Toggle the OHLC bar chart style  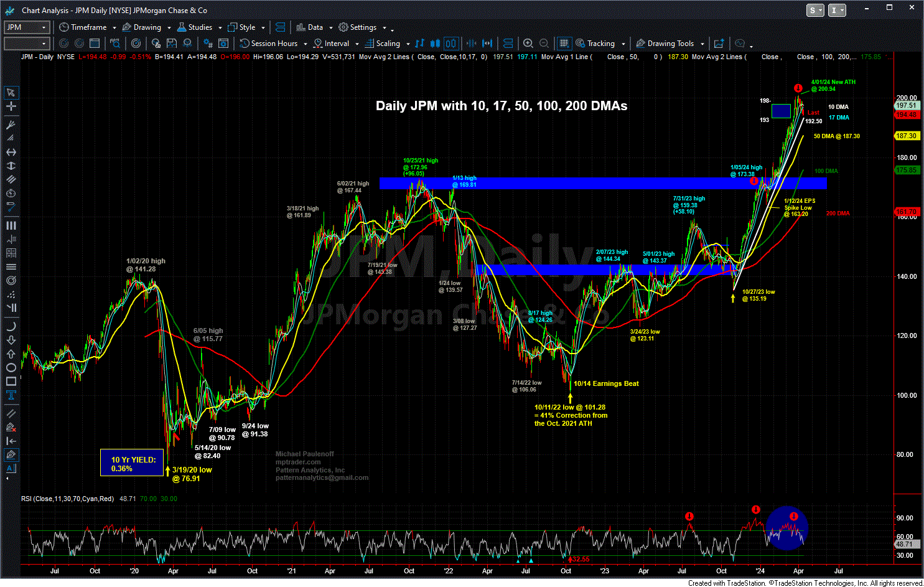pyautogui.click(x=419, y=44)
